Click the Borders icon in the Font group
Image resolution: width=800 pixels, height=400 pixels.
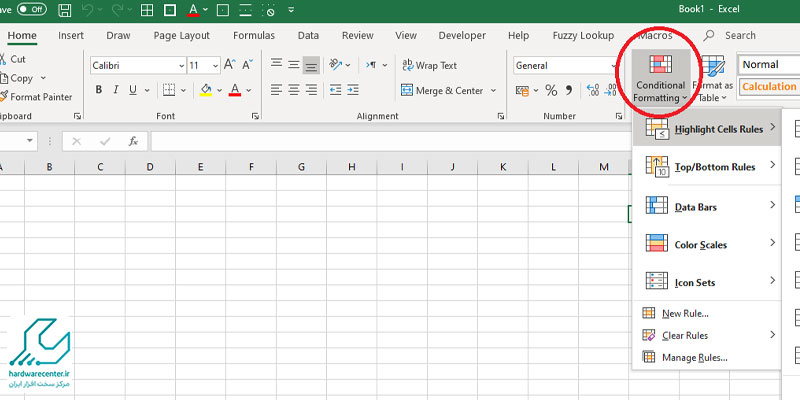(169, 90)
